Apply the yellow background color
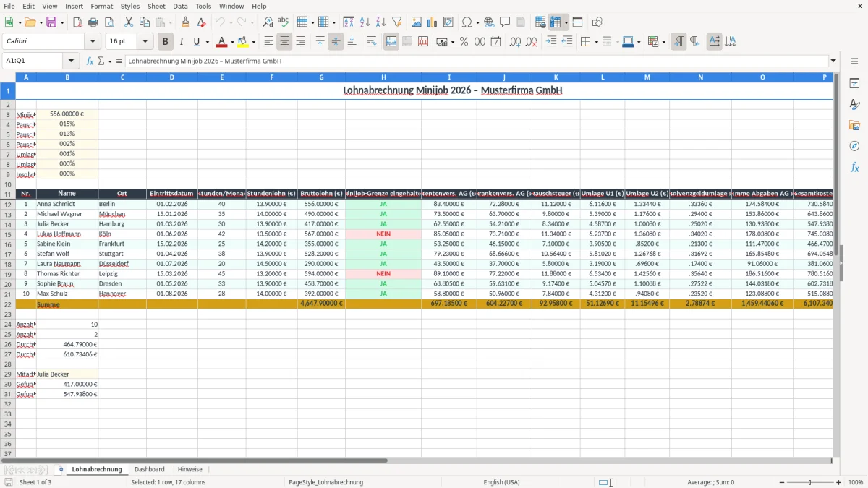Image resolution: width=868 pixels, height=488 pixels. click(244, 42)
